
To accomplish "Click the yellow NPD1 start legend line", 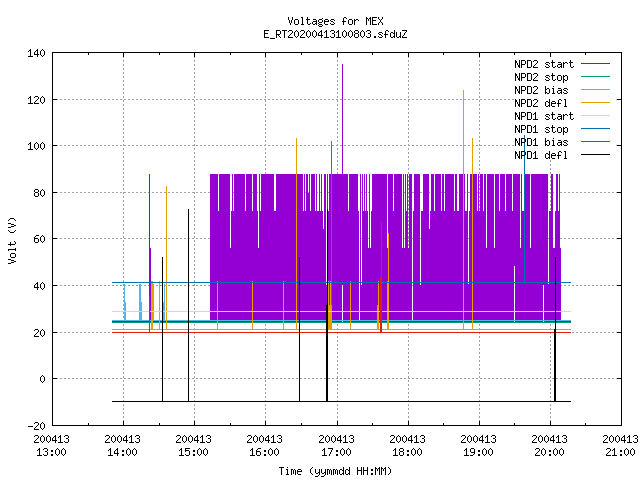I will tap(595, 116).
